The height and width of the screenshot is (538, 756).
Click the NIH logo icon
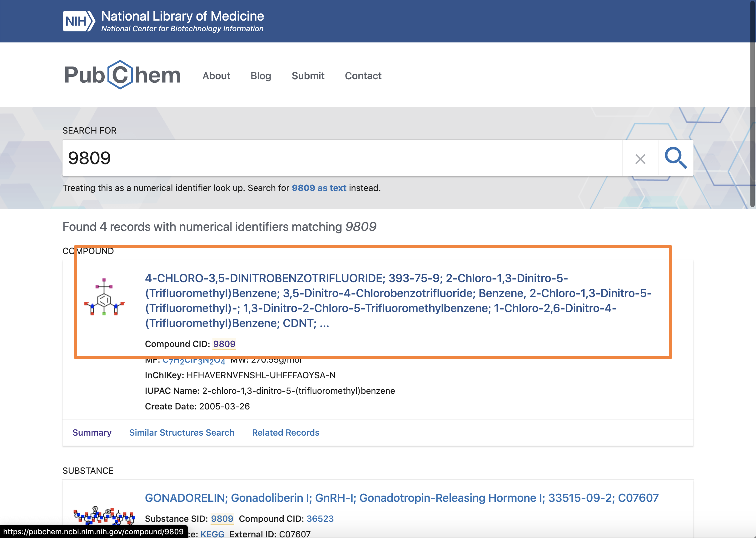[x=79, y=21]
